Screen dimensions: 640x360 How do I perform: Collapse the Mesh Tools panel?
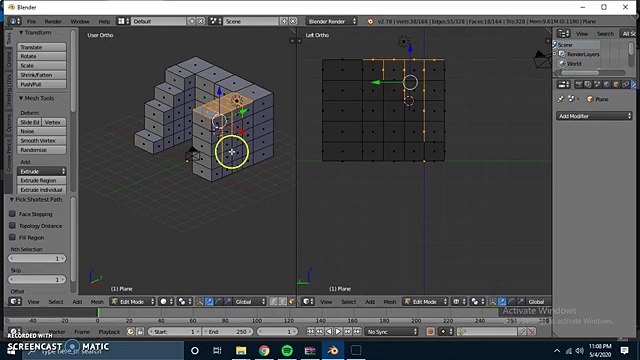point(21,98)
